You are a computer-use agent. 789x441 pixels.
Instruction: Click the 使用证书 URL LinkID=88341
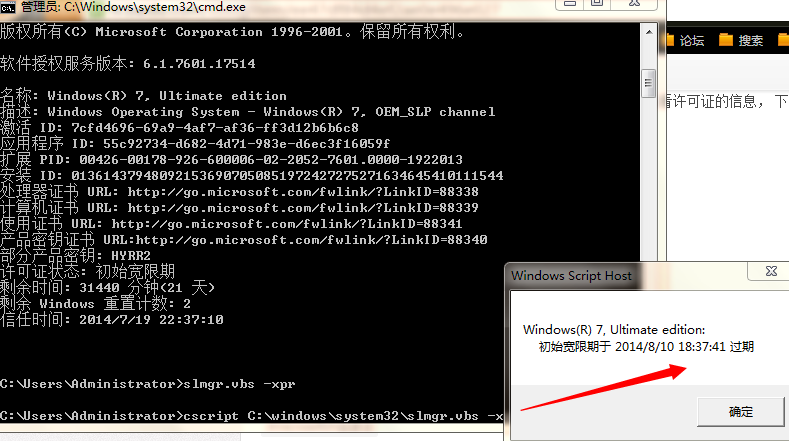pos(287,224)
